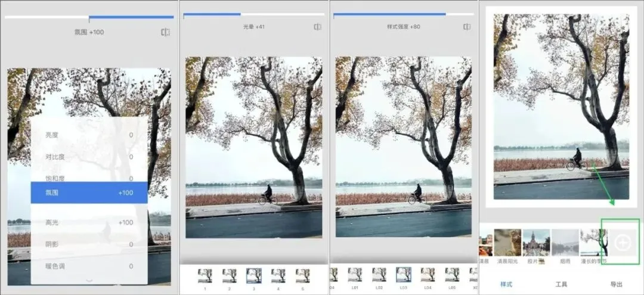The image size is (644, 295).
Task: Switch to the 工具 tab
Action: [561, 284]
